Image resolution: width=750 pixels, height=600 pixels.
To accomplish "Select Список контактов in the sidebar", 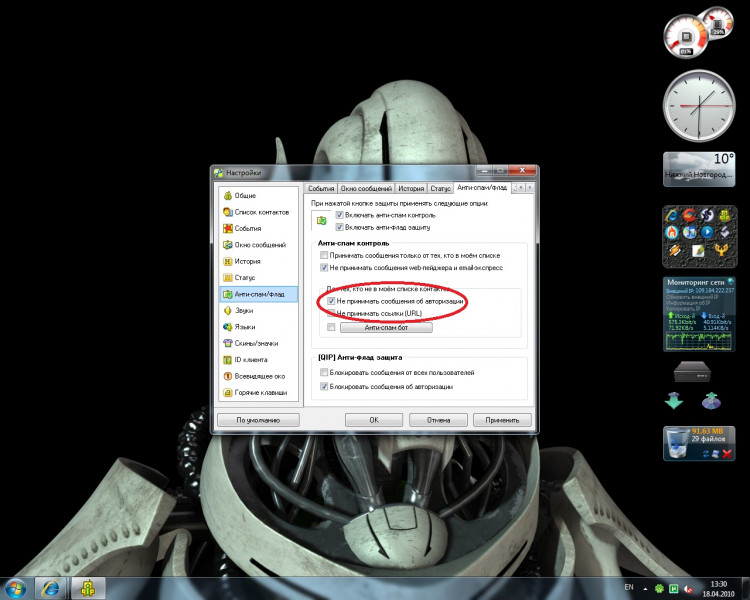I will (260, 212).
